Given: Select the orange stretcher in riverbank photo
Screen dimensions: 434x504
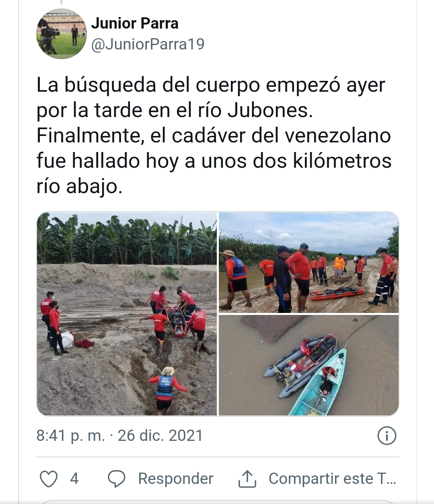Looking at the screenshot, I should coord(337,293).
